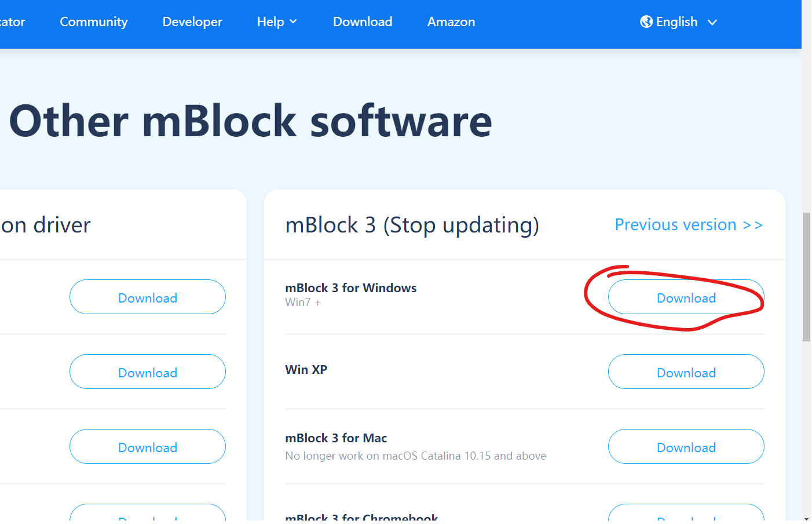Go to Download in navigation bar
Screen dimensions: 812x524
pos(363,22)
